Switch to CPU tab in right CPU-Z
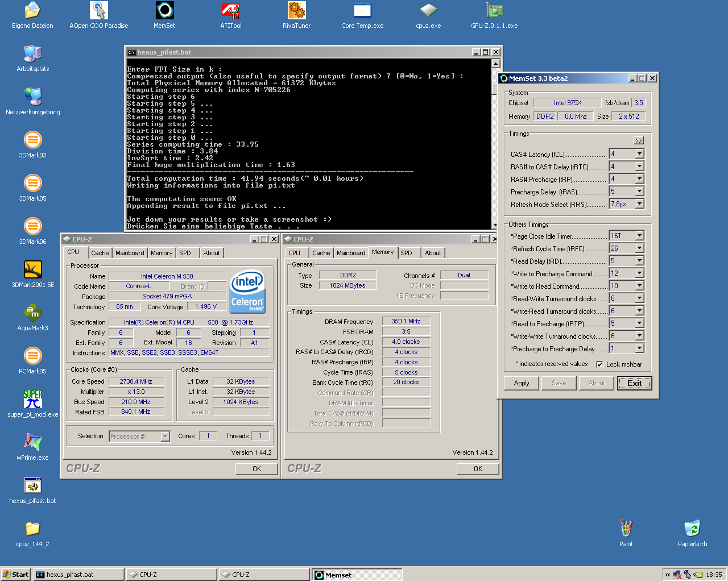 pos(295,253)
